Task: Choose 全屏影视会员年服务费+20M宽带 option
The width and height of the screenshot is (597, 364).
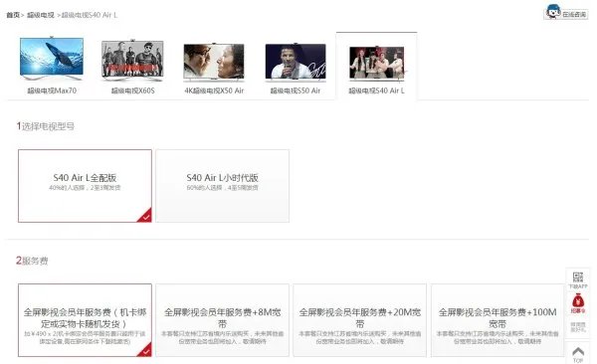Action: [360, 320]
